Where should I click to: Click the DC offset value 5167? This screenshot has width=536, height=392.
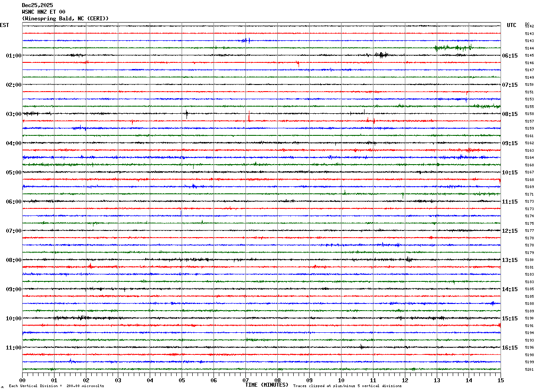coord(529,173)
